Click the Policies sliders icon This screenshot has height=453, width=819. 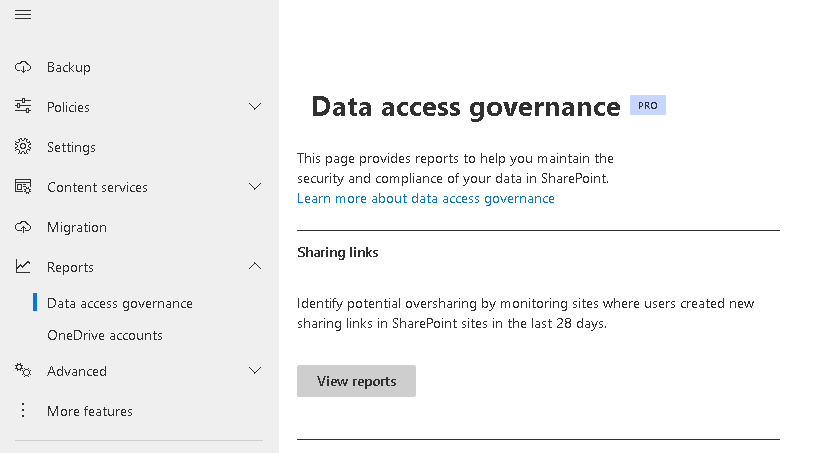click(x=23, y=107)
